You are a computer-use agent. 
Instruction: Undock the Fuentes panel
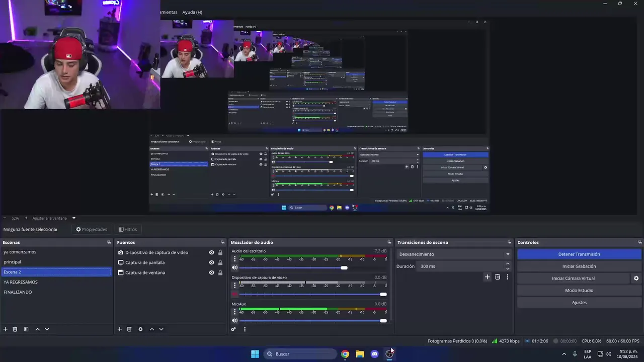[222, 242]
